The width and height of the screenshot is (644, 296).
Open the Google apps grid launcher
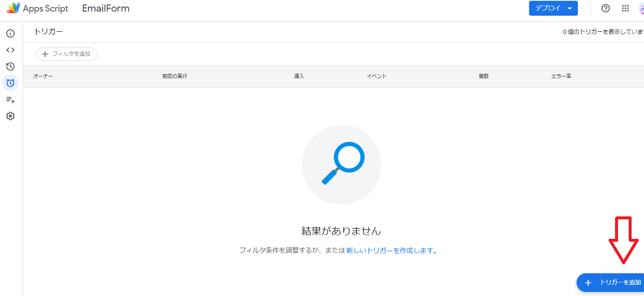(625, 8)
